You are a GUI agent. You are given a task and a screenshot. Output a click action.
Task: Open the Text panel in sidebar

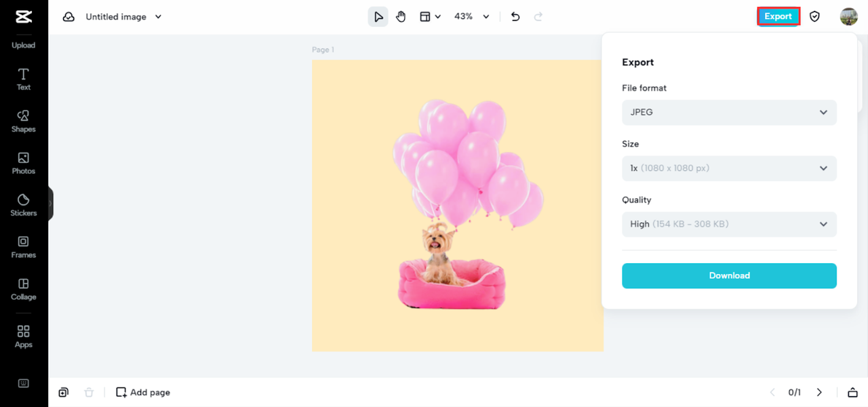tap(24, 79)
